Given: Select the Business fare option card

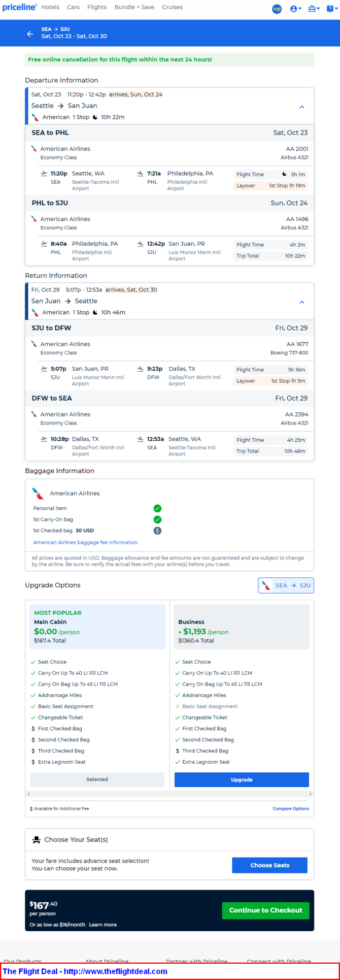Looking at the screenshot, I should click(x=242, y=627).
